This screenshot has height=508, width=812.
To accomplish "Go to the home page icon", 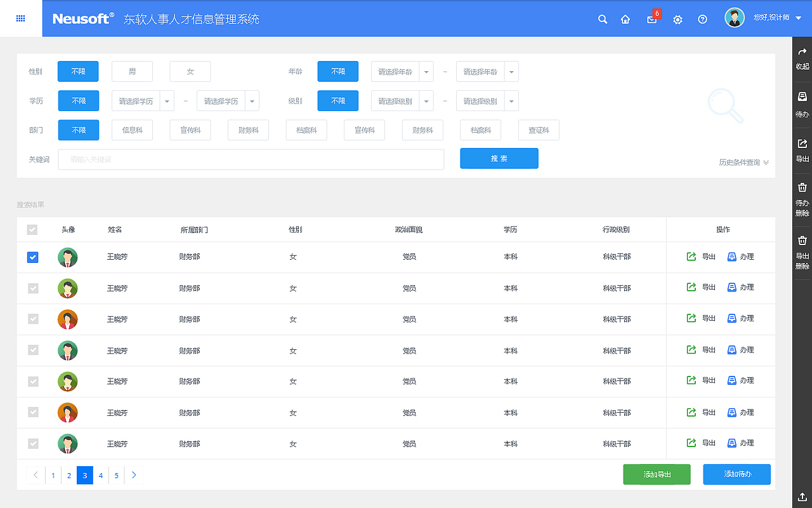I will coord(625,19).
